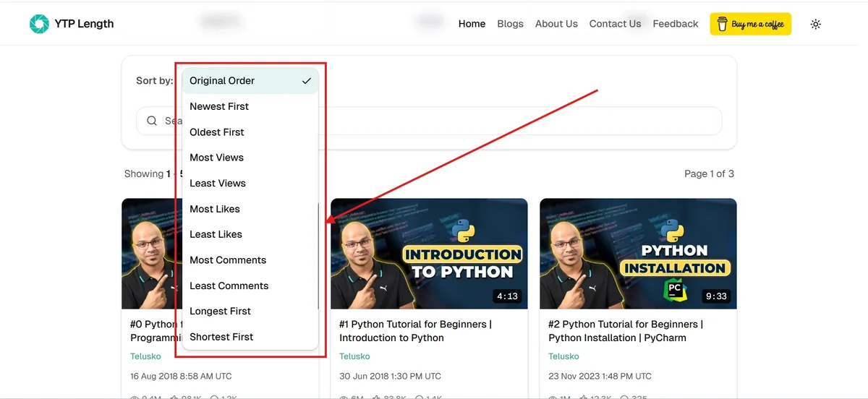Open #1 Python Tutorial Introduction title
Image resolution: width=868 pixels, height=399 pixels.
415,331
